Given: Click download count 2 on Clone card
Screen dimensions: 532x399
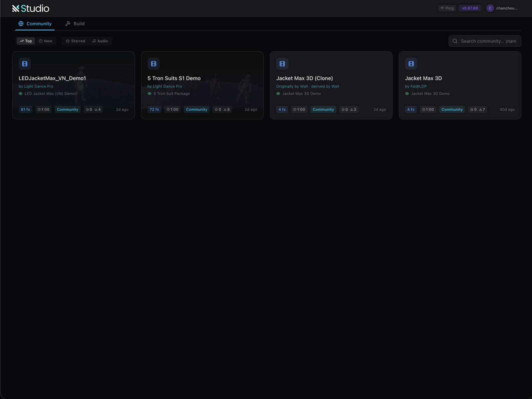Looking at the screenshot, I should (353, 109).
